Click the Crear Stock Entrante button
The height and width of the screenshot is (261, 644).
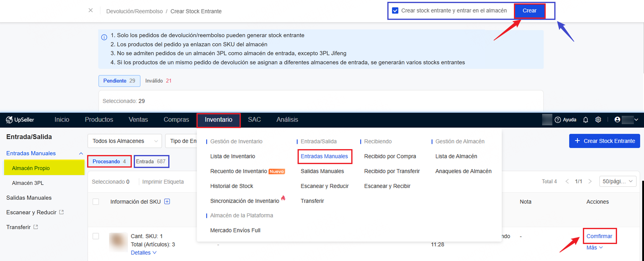[x=604, y=141]
